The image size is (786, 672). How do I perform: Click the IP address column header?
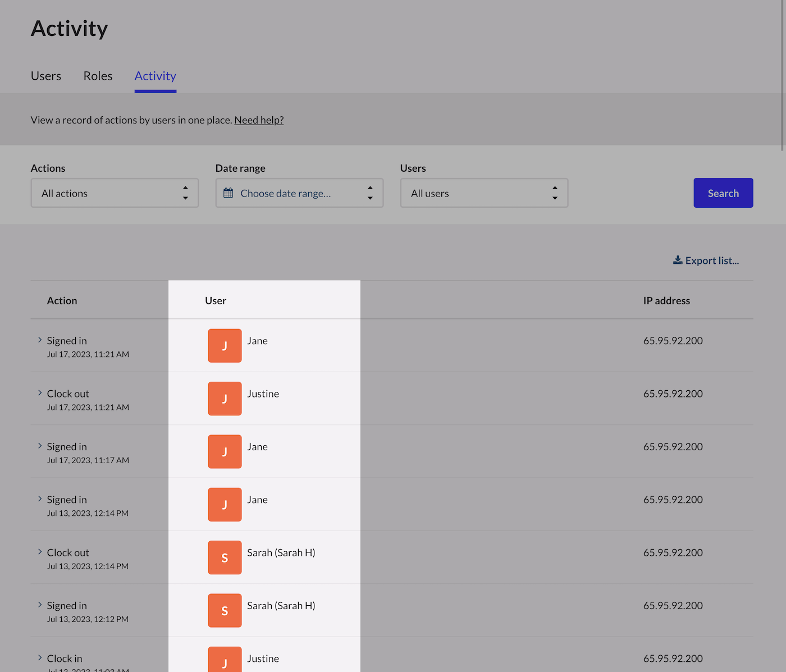coord(666,300)
